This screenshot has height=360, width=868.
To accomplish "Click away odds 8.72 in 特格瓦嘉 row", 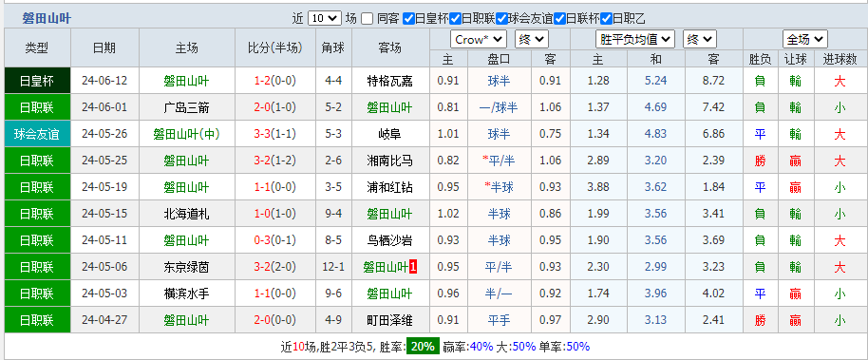I will [x=713, y=82].
